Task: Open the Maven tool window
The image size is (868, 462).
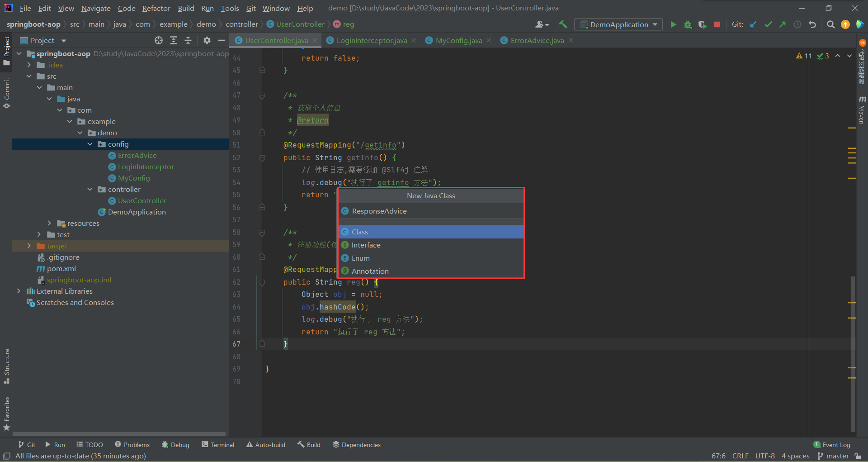Action: (x=862, y=110)
